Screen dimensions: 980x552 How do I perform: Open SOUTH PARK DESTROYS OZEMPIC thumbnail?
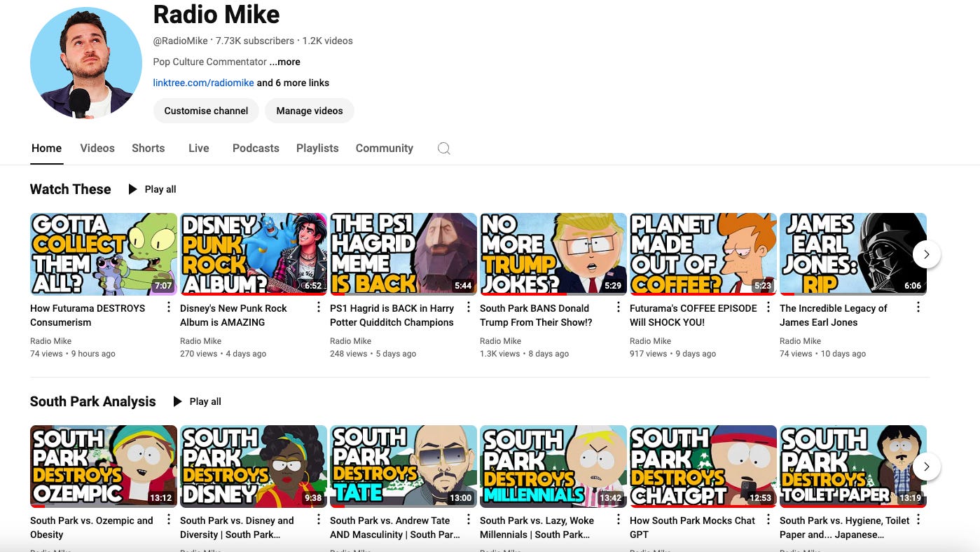pyautogui.click(x=104, y=467)
